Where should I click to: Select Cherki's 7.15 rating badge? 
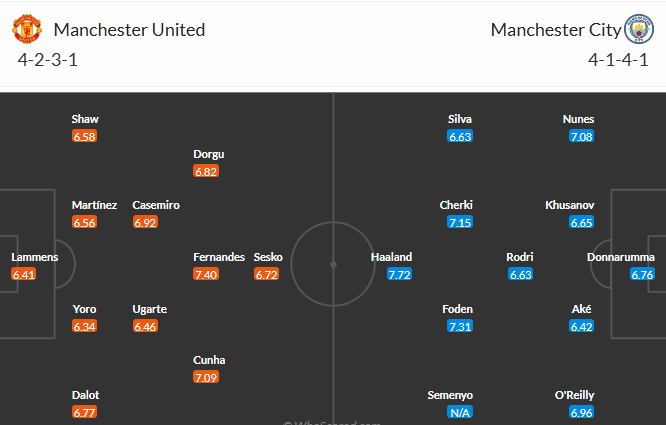(460, 222)
